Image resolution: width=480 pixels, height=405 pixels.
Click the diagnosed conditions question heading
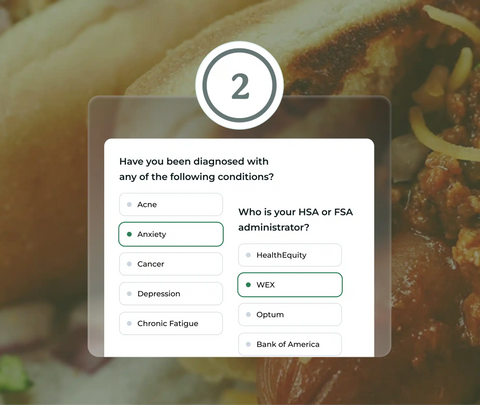point(196,169)
